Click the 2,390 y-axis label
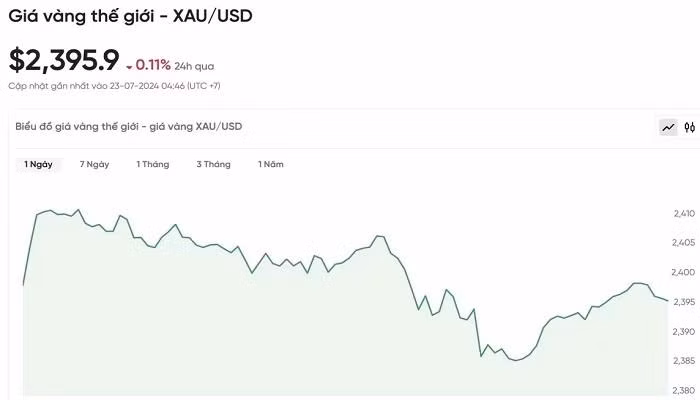Viewport: 700px width, 400px height. (684, 331)
